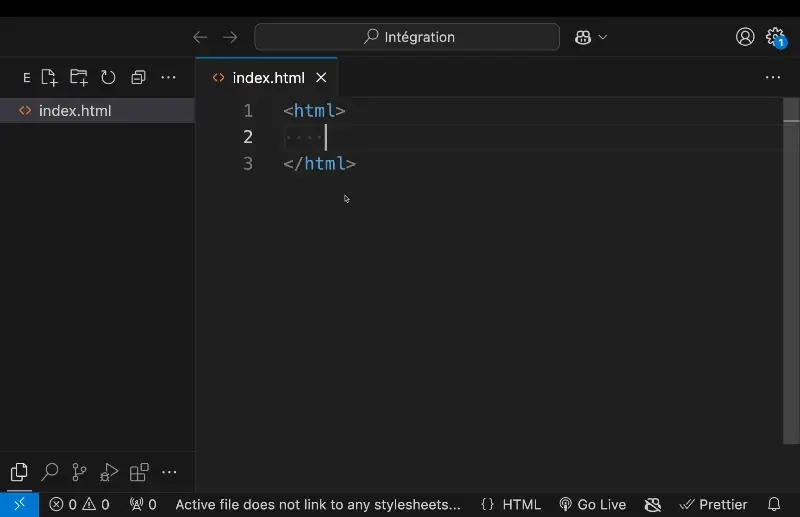Toggle the Copilot status icon in status bar
800x517 pixels.
653,505
